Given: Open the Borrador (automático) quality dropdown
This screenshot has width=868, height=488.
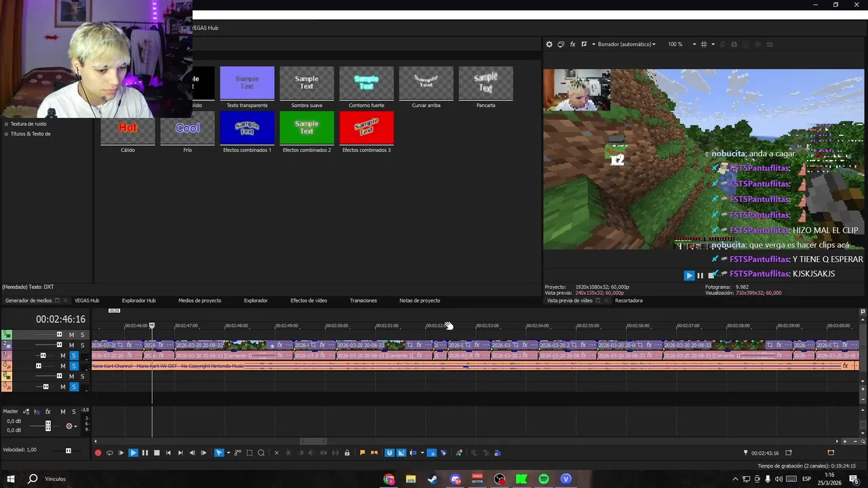Looking at the screenshot, I should [x=627, y=44].
